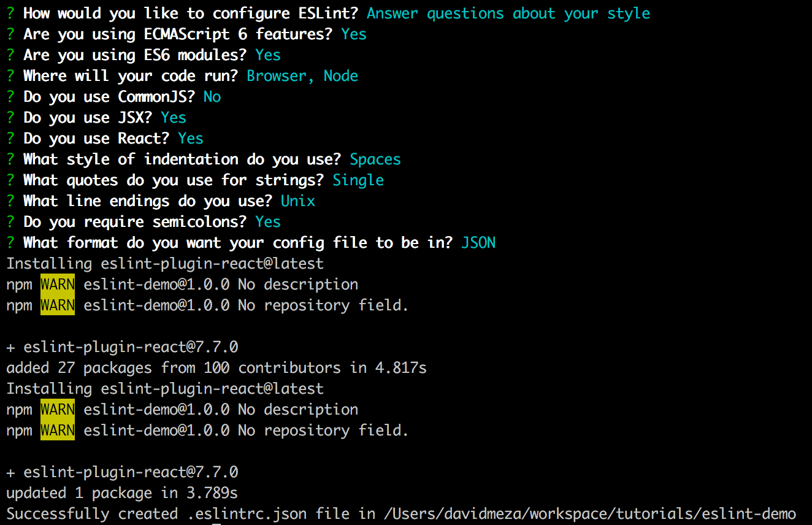Click the question 'What style of indentation do you use?'
This screenshot has height=525, width=812.
point(183,159)
